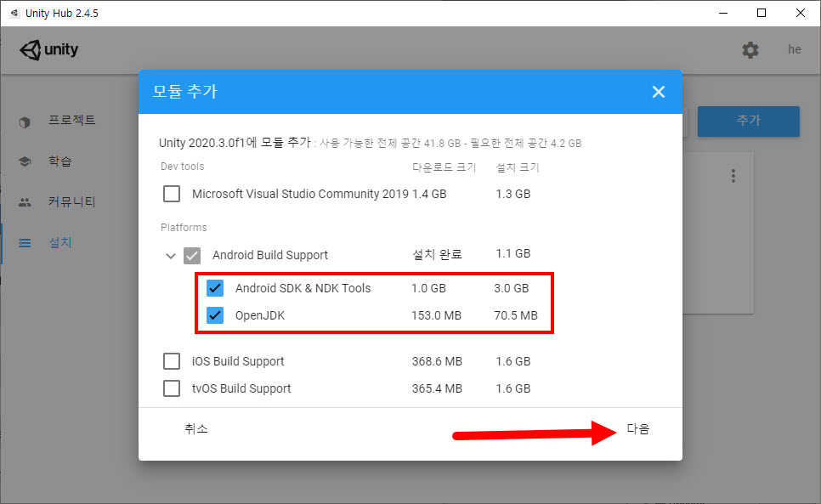The width and height of the screenshot is (821, 504).
Task: Click 취소 to cancel module adding
Action: (196, 428)
